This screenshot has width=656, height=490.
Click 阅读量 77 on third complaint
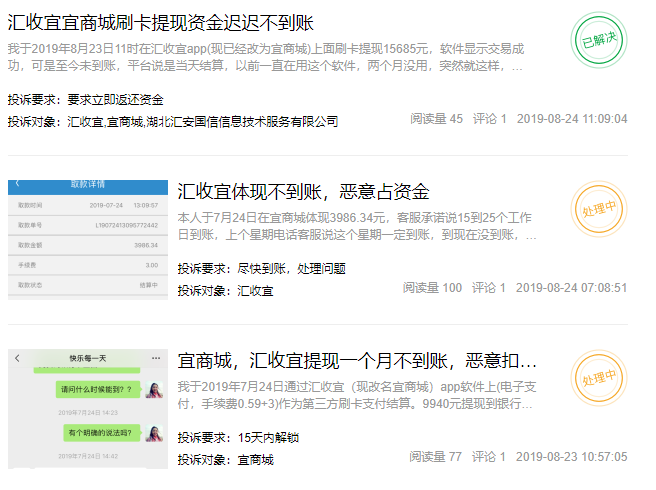click(436, 457)
